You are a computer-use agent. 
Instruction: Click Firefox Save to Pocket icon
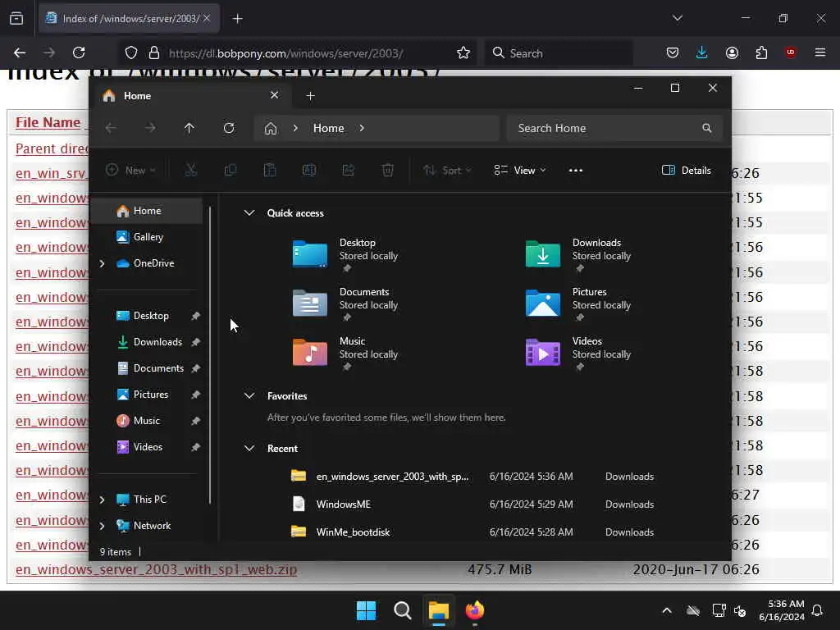673,52
